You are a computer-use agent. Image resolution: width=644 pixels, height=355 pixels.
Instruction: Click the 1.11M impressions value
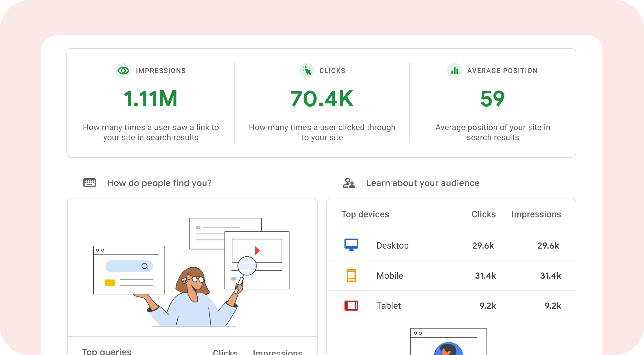151,99
